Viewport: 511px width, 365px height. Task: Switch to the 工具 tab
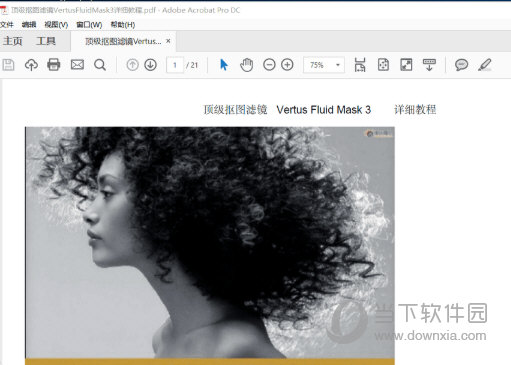point(46,41)
